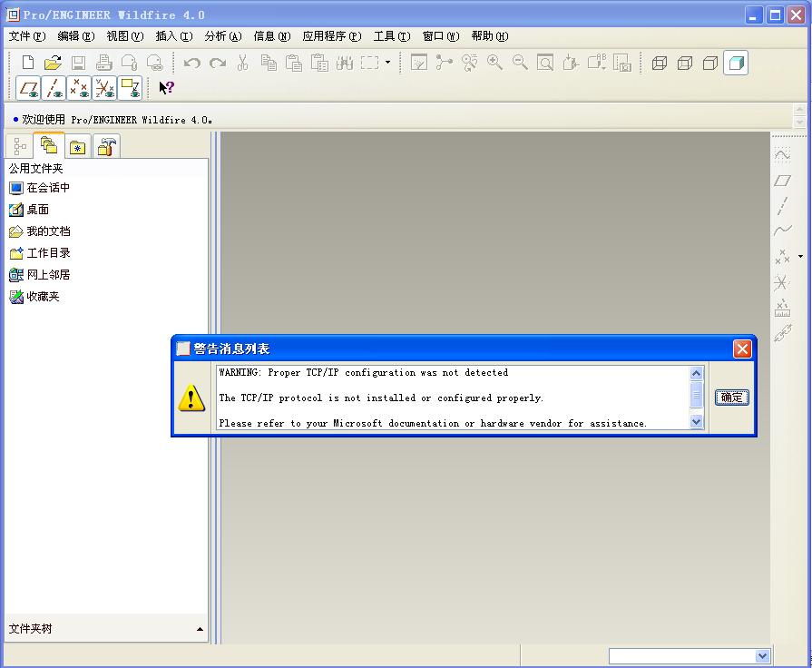Click the sketch curve tool in right toolbar
The height and width of the screenshot is (668, 812).
782,155
